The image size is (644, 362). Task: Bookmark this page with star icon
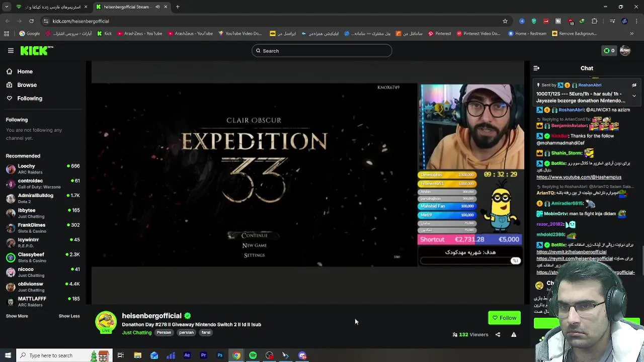pos(505,21)
